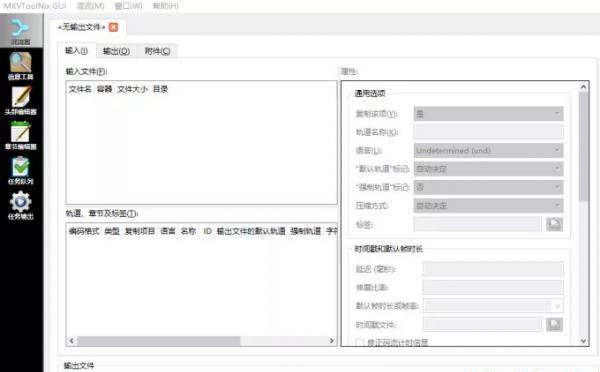Click the tracks list horizontal scrollbar thumb
The width and height of the screenshot is (600, 372).
click(158, 340)
